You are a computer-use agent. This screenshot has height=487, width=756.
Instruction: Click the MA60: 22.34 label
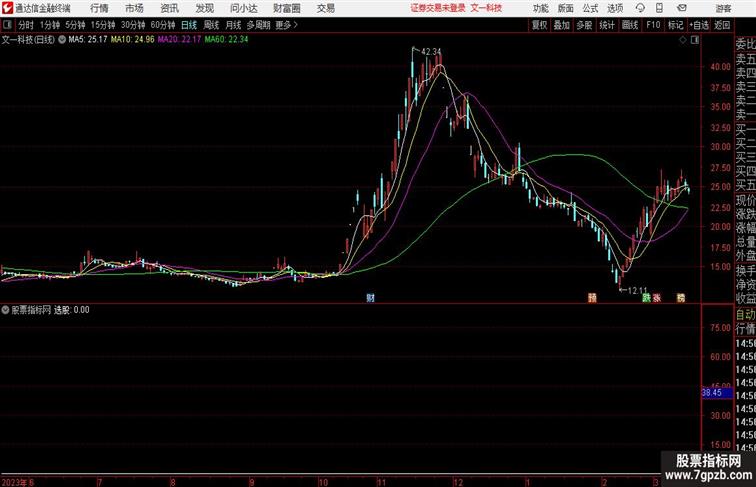(x=227, y=40)
